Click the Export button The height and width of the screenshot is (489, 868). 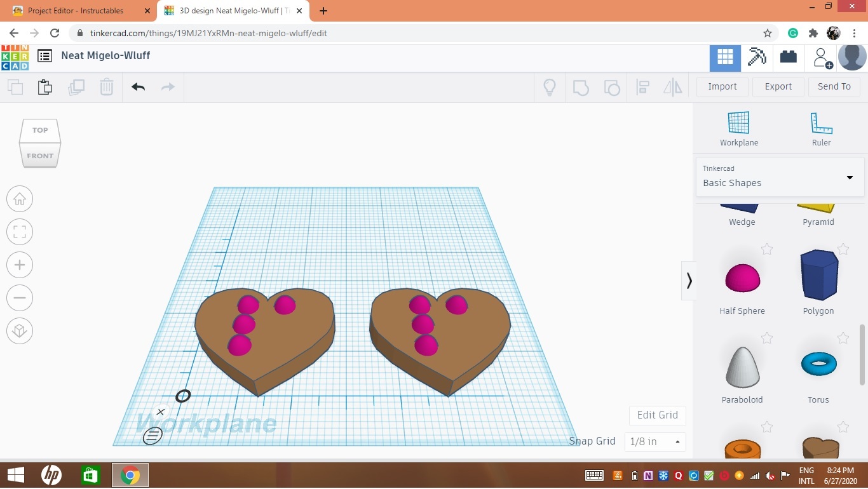[778, 86]
